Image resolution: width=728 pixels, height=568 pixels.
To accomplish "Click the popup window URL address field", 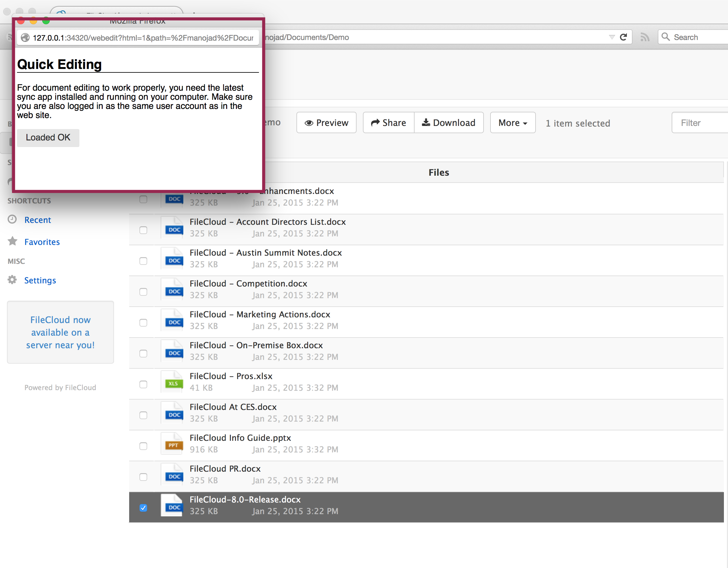I will 138,38.
